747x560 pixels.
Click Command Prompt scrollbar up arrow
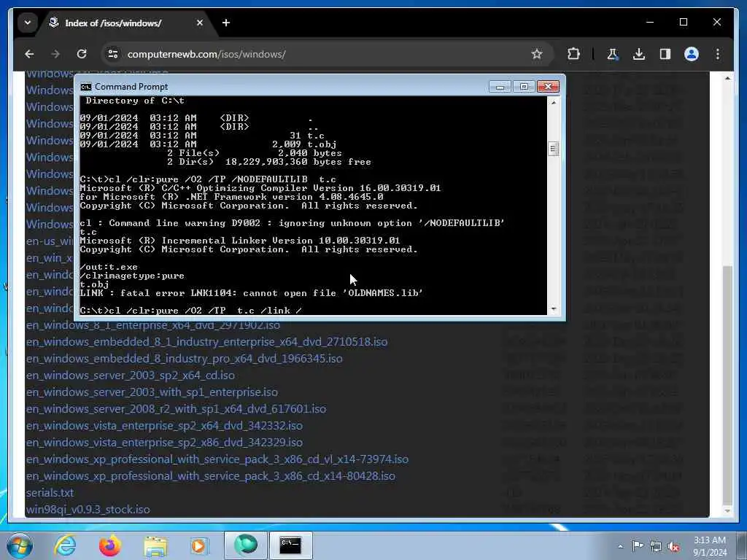tap(553, 102)
